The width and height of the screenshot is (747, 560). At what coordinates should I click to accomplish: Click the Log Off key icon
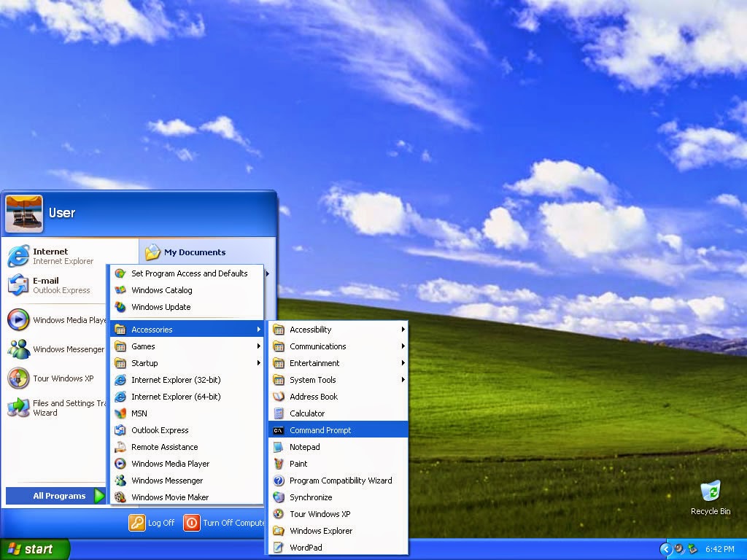136,523
